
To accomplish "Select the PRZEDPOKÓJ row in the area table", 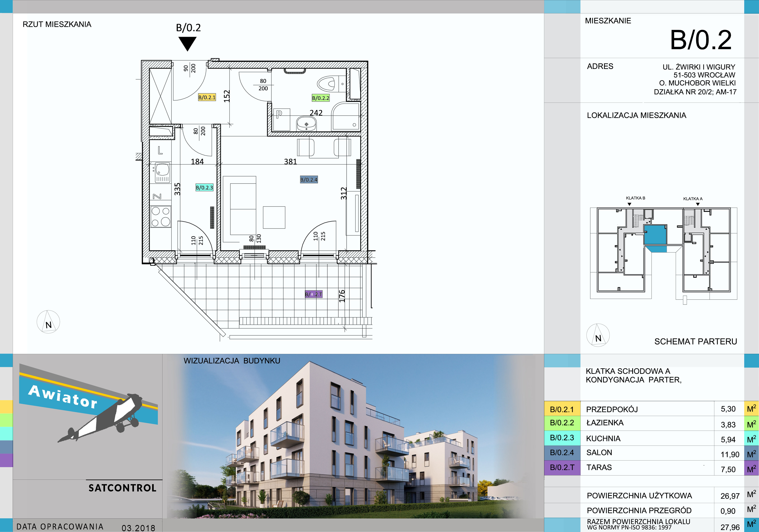I will (651, 409).
